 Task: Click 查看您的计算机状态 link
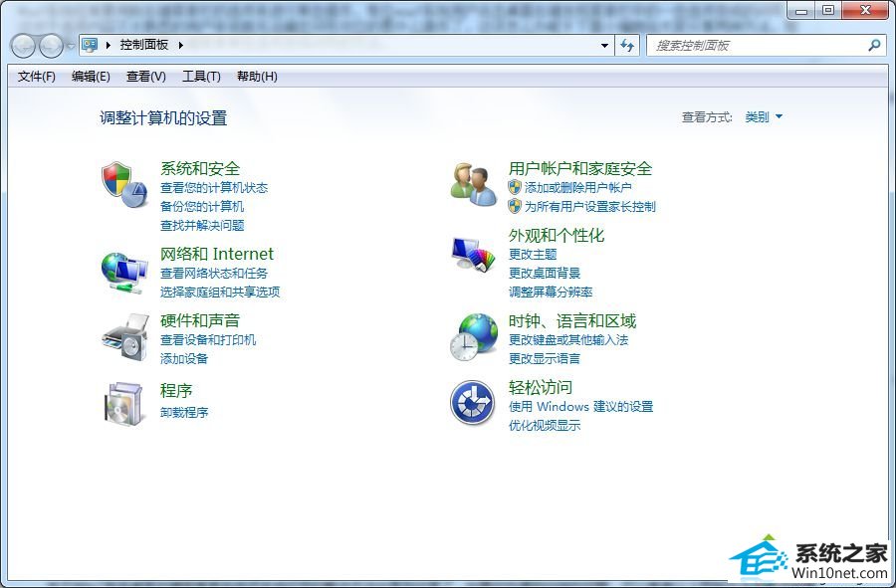214,187
